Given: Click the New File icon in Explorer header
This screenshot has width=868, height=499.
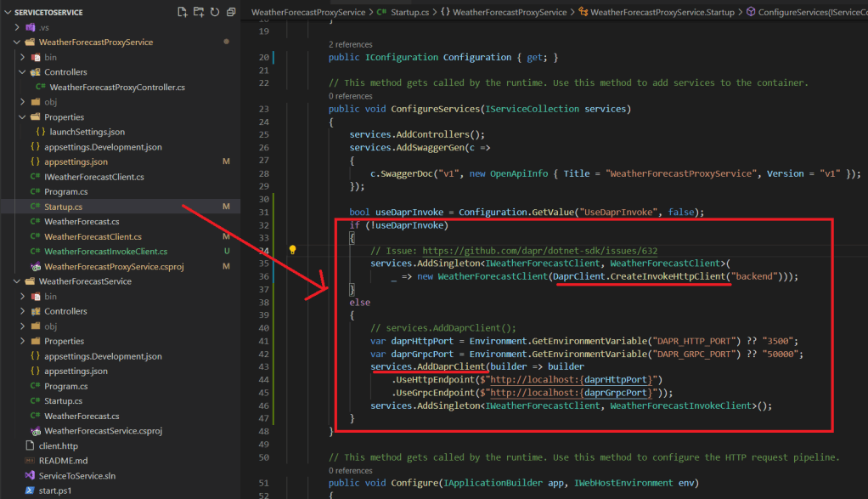Looking at the screenshot, I should tap(182, 12).
